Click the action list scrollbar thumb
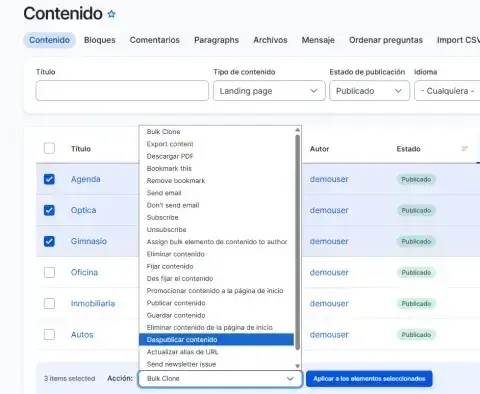 pyautogui.click(x=298, y=242)
